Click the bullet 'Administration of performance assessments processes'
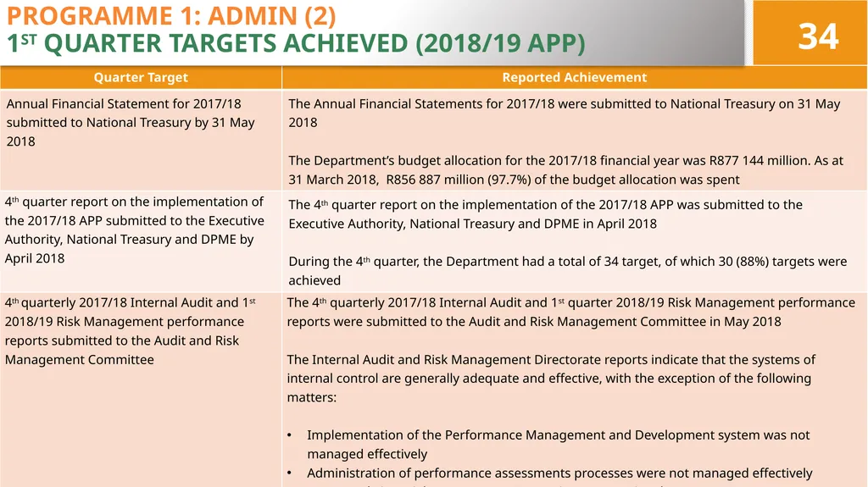This screenshot has width=868, height=487. click(x=559, y=473)
